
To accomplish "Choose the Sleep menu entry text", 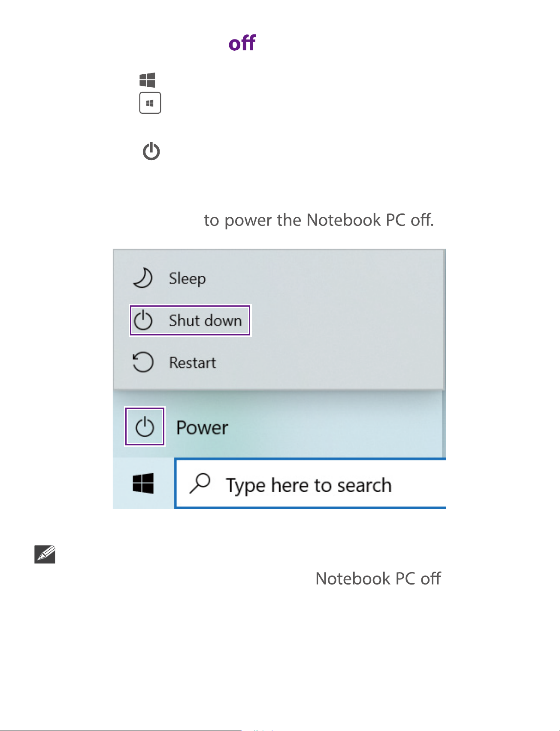I will (x=187, y=279).
